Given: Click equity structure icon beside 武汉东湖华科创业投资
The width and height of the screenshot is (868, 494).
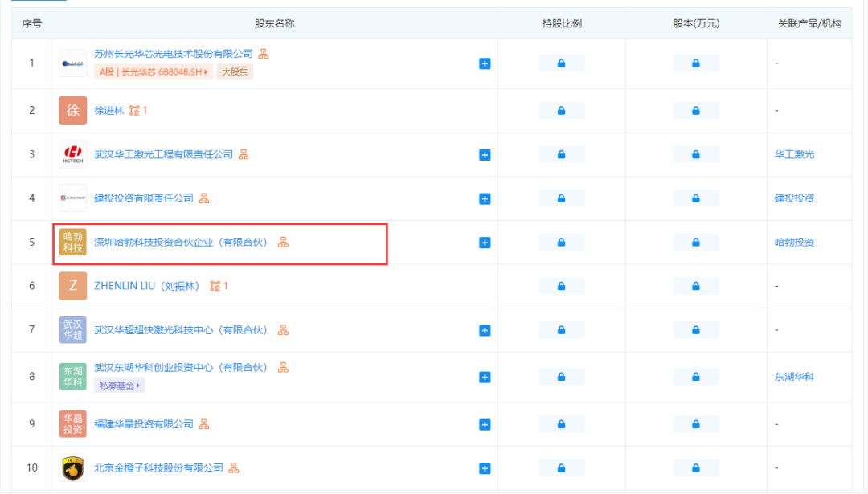Looking at the screenshot, I should pyautogui.click(x=284, y=368).
